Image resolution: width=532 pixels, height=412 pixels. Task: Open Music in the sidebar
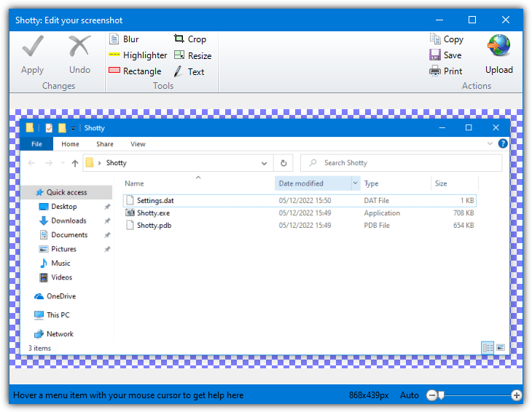(x=60, y=264)
